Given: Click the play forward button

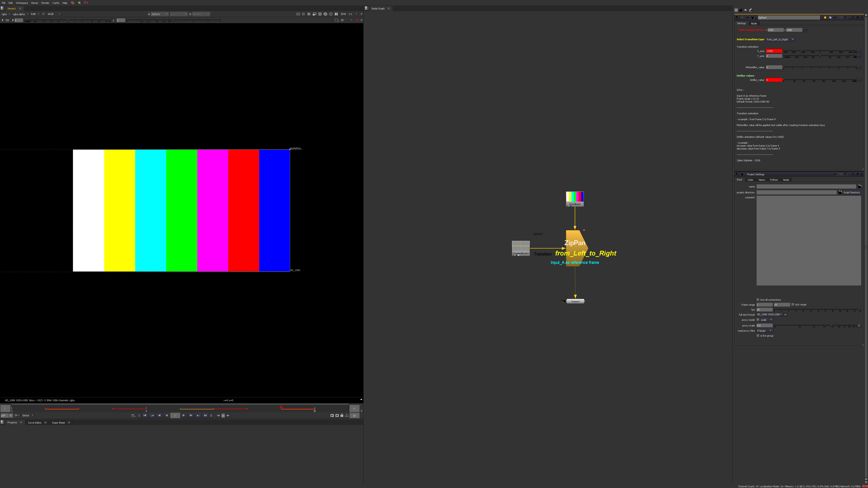Looking at the screenshot, I should 184,415.
